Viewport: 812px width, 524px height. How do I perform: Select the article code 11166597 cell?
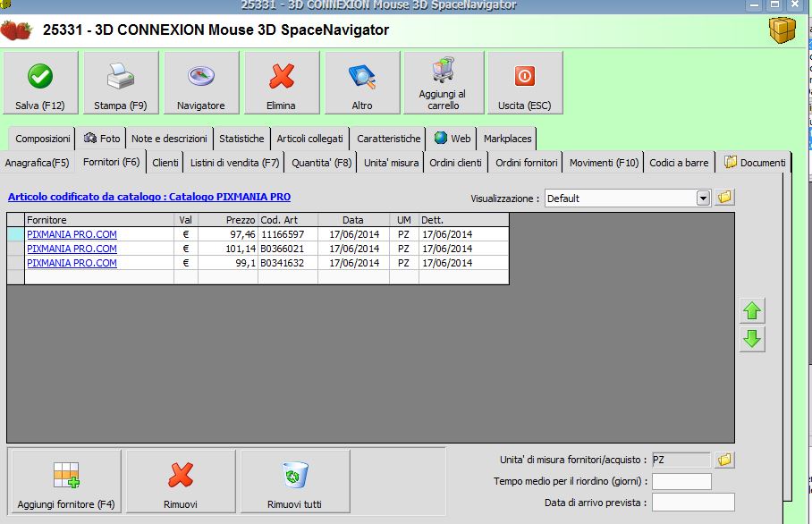click(288, 234)
